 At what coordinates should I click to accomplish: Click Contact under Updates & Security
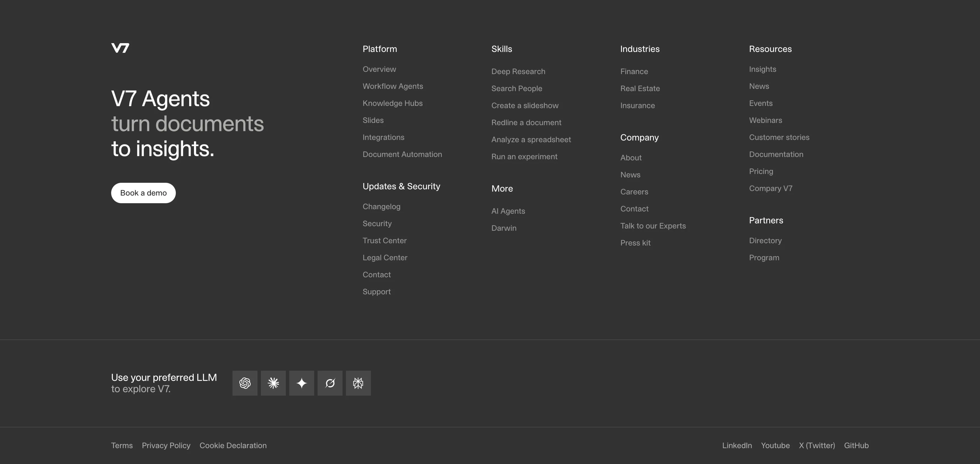(x=377, y=274)
